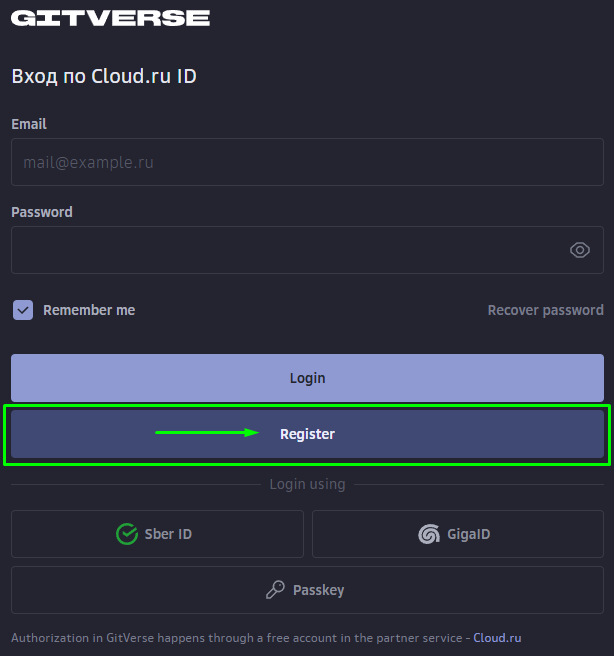Click the Passkey key icon
This screenshot has width=614, height=656.
tap(275, 590)
